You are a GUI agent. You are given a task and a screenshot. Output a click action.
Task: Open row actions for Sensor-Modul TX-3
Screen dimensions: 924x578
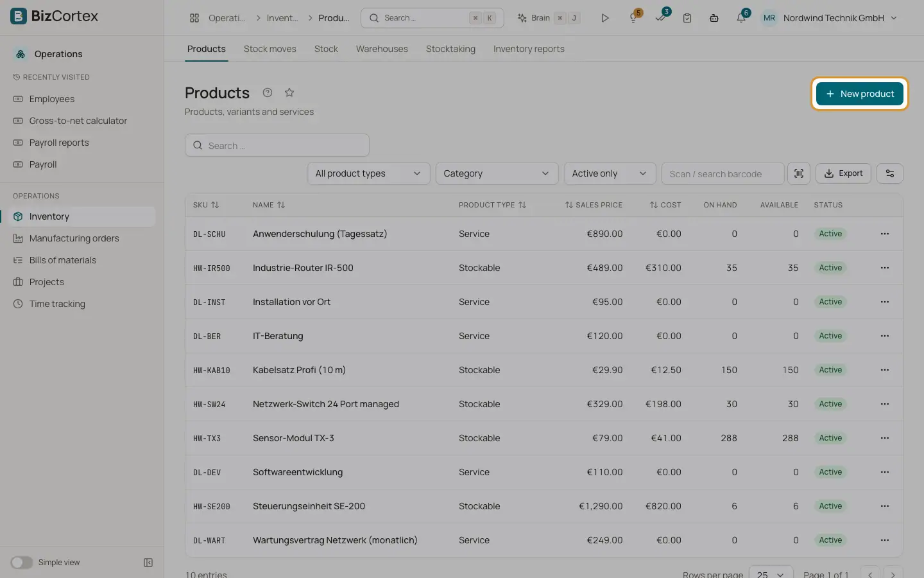click(x=885, y=438)
